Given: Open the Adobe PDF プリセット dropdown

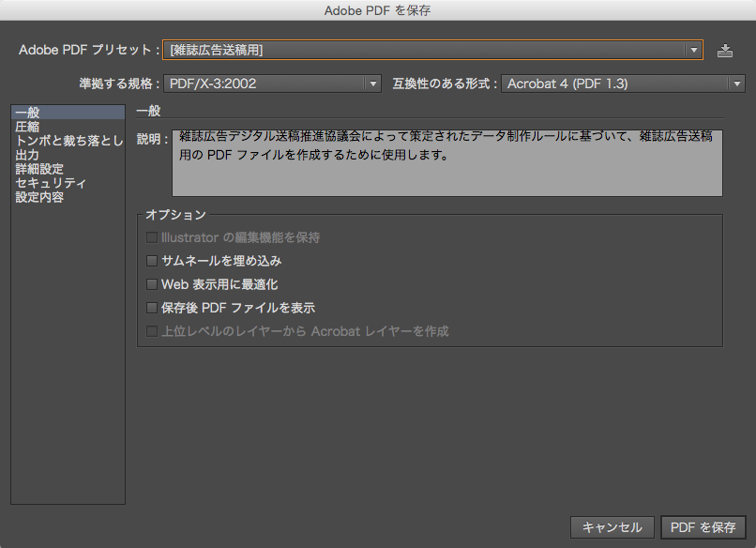Looking at the screenshot, I should point(432,50).
